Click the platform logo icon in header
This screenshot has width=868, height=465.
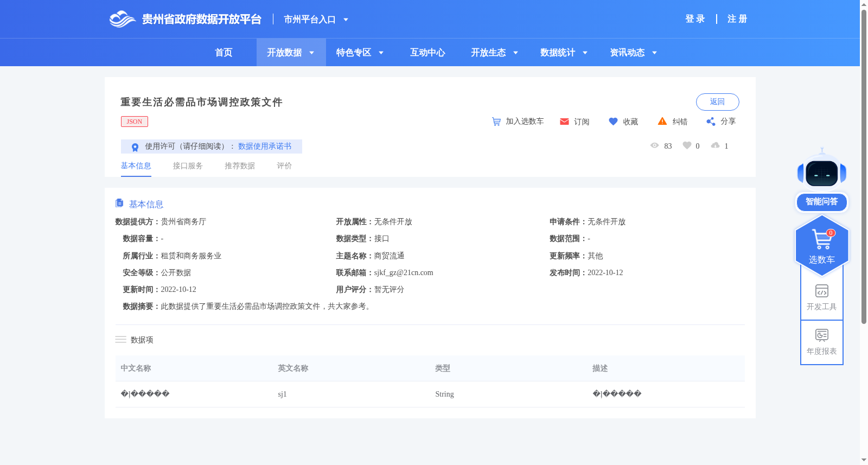[122, 19]
